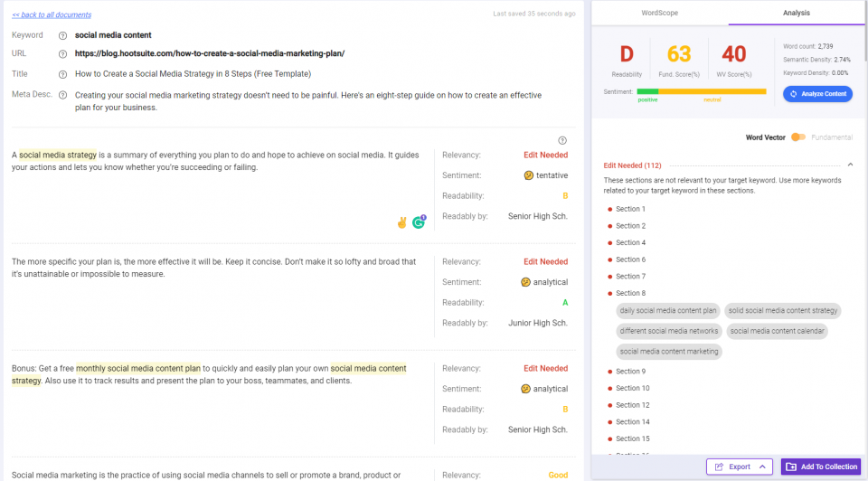Select Section 9 in Edit Needed list
The image size is (868, 481).
(x=630, y=372)
